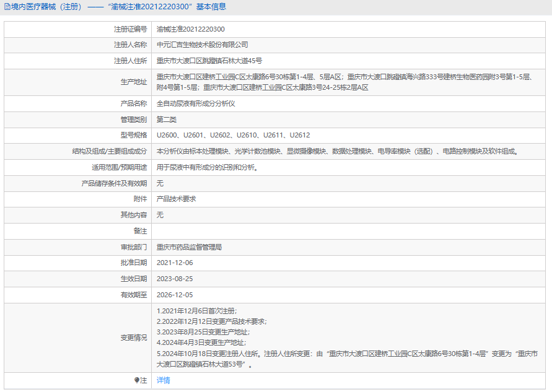Screen dimensions: 552x392
Task: Select change entry 3.2023年8月25日变更生产地址
Action: pyautogui.click(x=203, y=332)
